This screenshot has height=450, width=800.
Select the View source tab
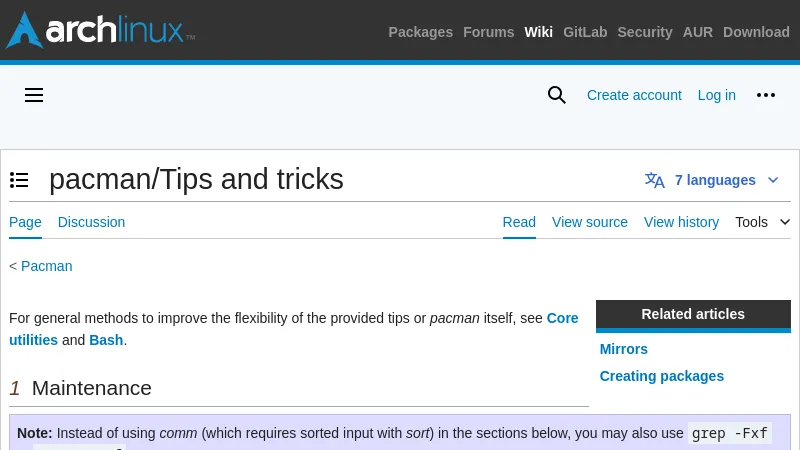pyautogui.click(x=590, y=222)
